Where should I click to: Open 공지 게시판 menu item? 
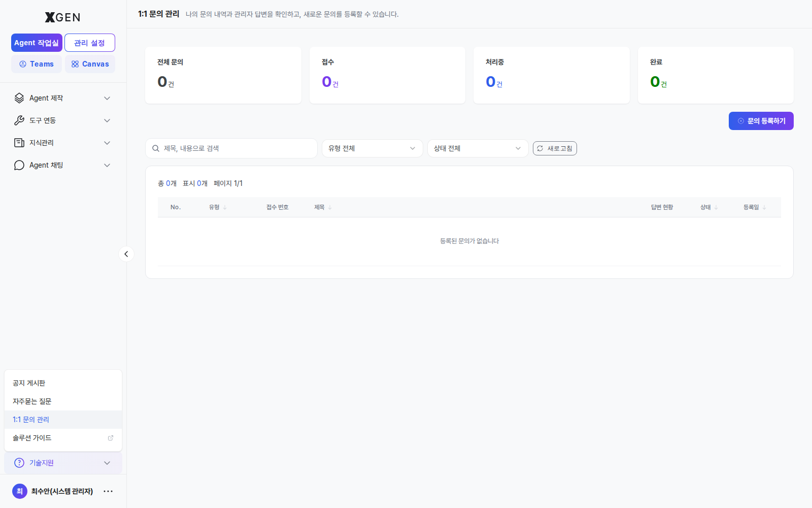[63, 383]
